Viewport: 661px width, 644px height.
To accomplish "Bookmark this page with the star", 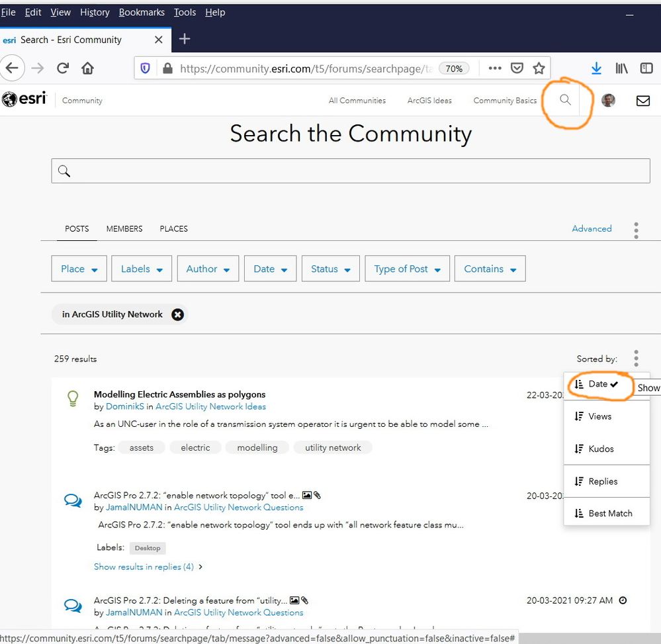I will pos(539,68).
